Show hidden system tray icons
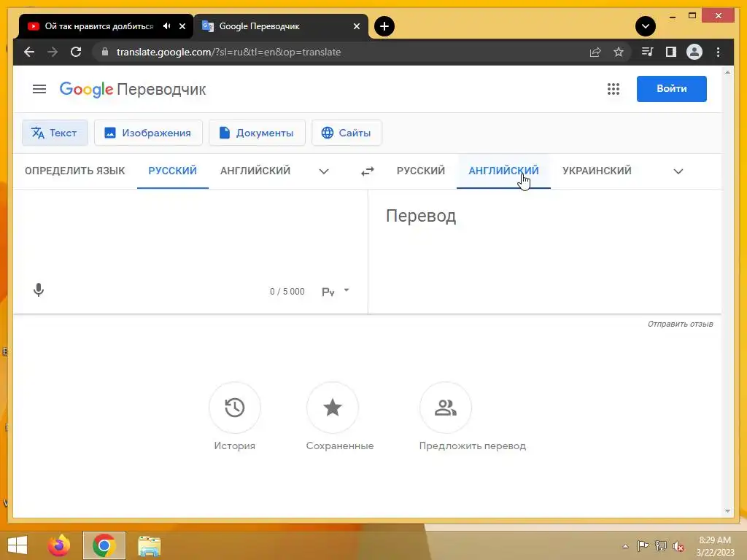This screenshot has height=560, width=747. pyautogui.click(x=625, y=546)
